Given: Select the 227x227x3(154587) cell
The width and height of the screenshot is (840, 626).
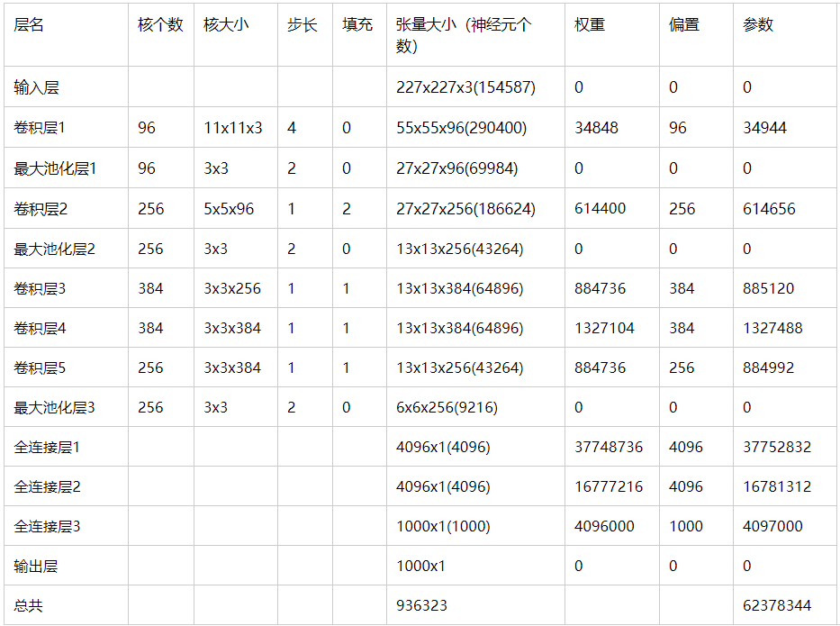Looking at the screenshot, I should (465, 86).
